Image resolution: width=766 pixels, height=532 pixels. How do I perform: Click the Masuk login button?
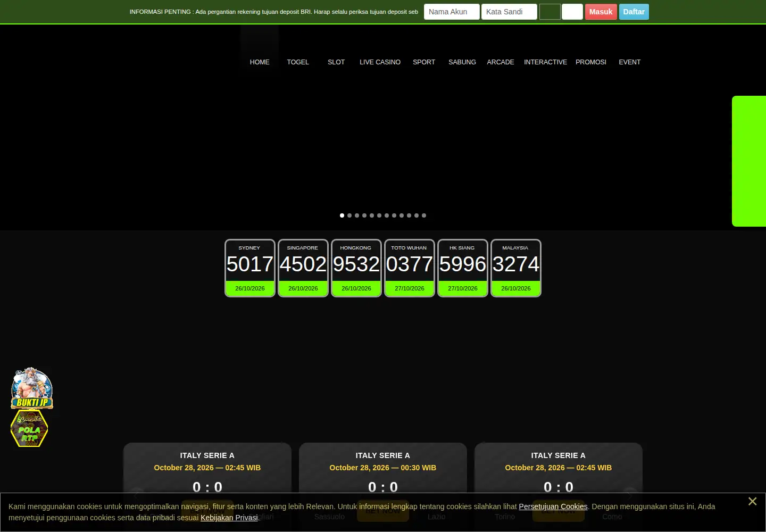601,12
